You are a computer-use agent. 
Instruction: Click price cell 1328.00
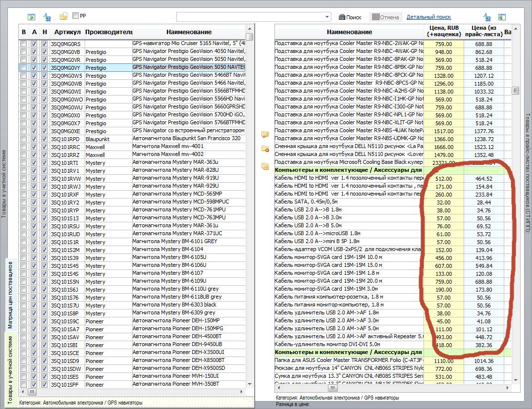[x=444, y=76]
